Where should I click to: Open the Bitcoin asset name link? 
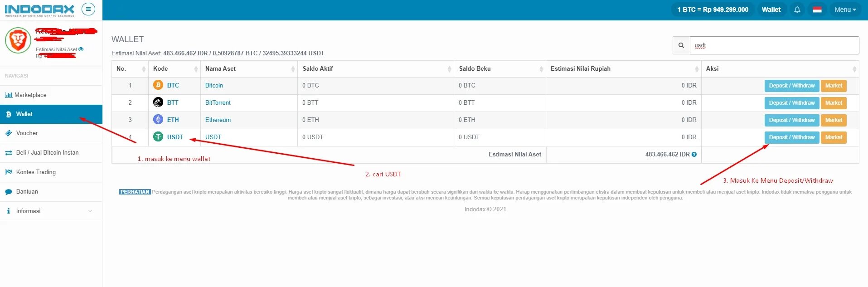click(x=214, y=85)
